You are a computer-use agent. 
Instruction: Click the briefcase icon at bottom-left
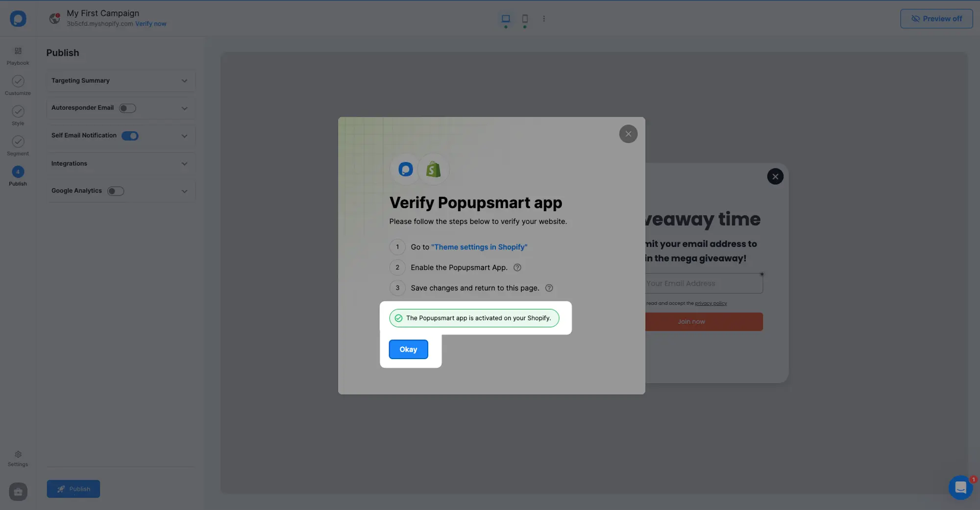pyautogui.click(x=18, y=491)
